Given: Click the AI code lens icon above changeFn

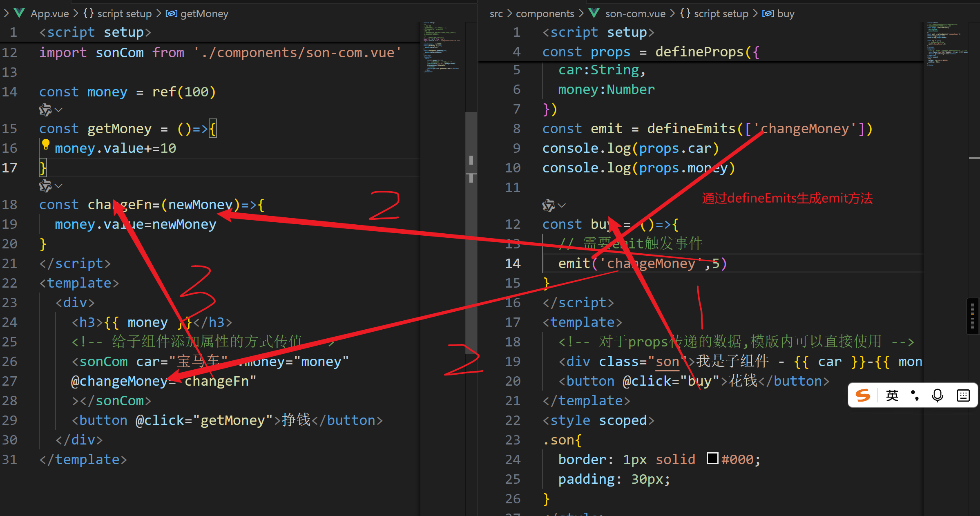Looking at the screenshot, I should [45, 186].
